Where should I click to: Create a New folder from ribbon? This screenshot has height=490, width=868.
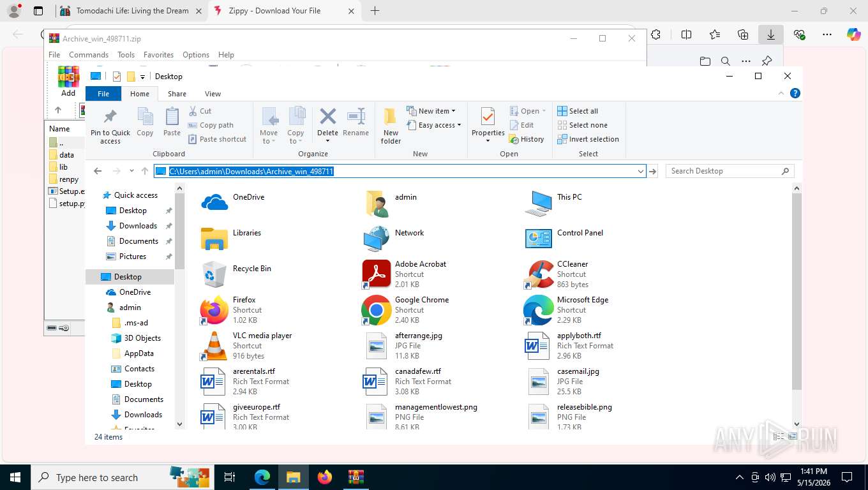[x=391, y=126]
